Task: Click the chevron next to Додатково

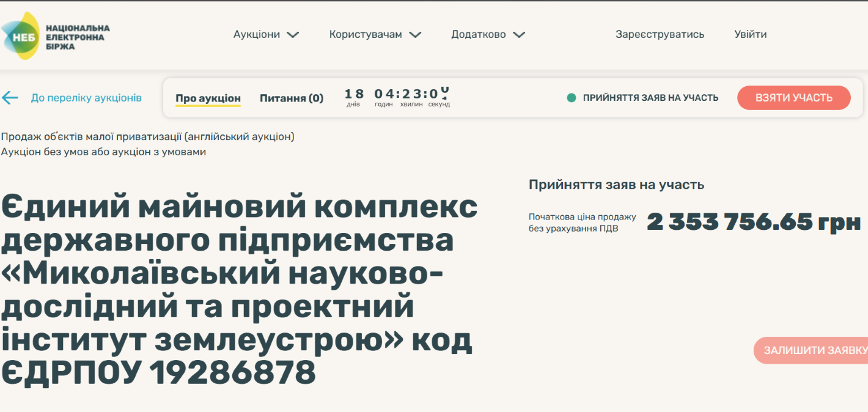Action: (519, 35)
